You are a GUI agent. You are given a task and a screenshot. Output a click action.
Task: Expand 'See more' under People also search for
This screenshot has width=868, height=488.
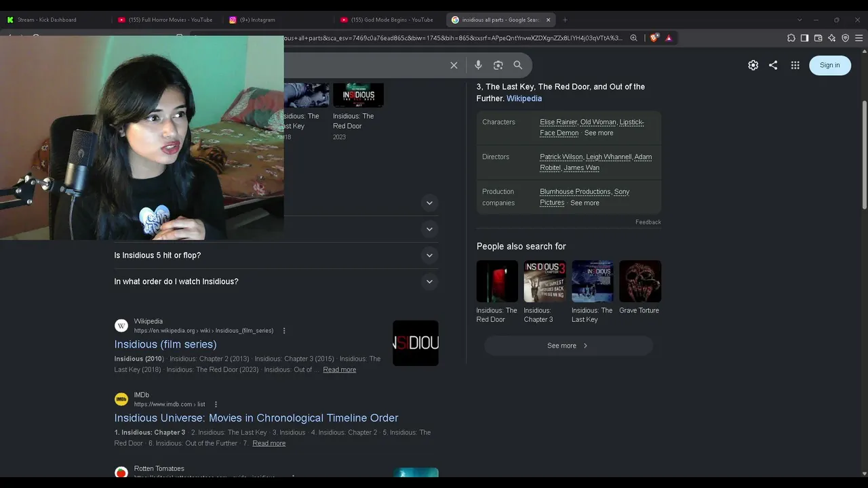(x=568, y=346)
